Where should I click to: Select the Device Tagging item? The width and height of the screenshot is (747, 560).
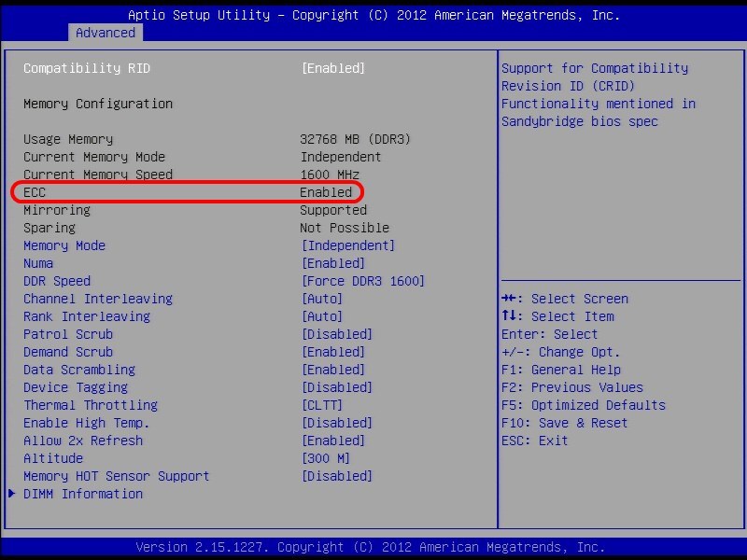pos(76,387)
